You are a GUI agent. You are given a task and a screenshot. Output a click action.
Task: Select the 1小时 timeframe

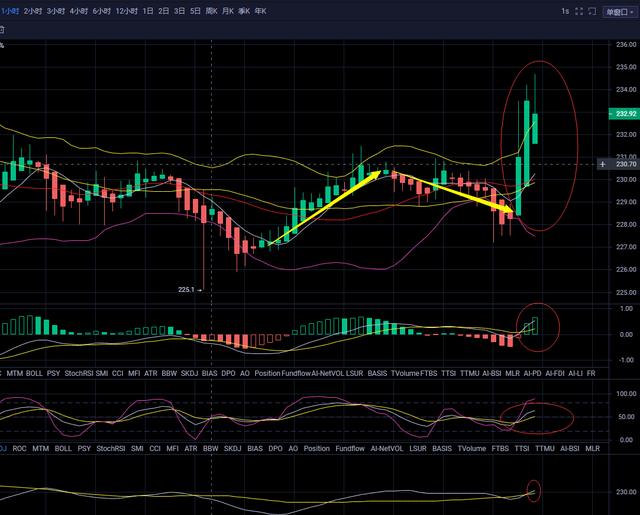9,11
